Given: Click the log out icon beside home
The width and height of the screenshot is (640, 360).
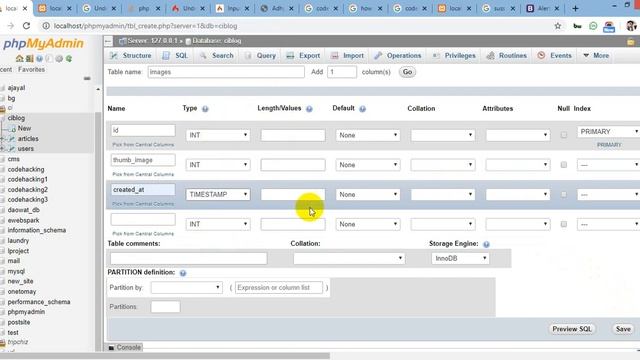Looking at the screenshot, I should [29, 59].
